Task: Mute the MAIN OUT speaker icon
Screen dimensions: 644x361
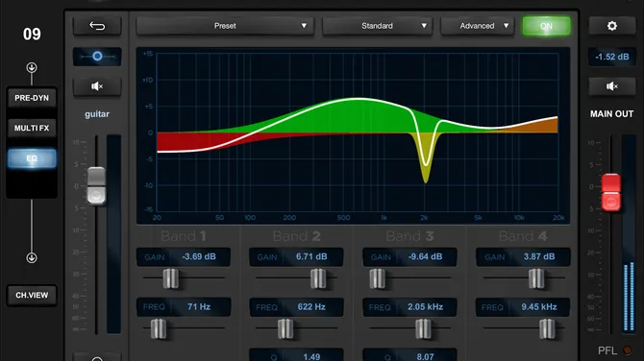Action: [x=611, y=86]
